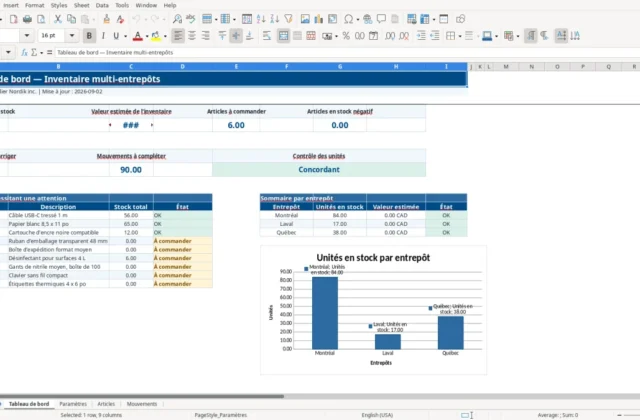Clear direct formatting icon
The width and height of the screenshot is (640, 420).
click(x=120, y=19)
